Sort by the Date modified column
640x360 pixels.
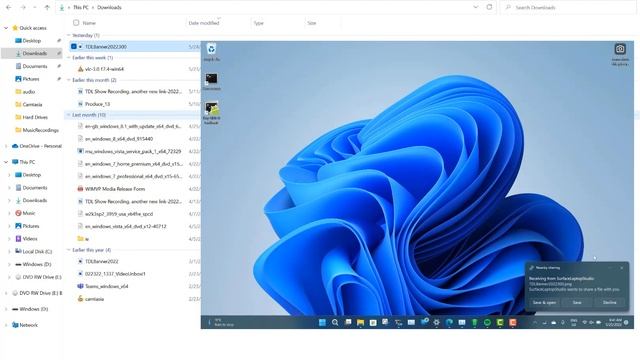coord(204,23)
